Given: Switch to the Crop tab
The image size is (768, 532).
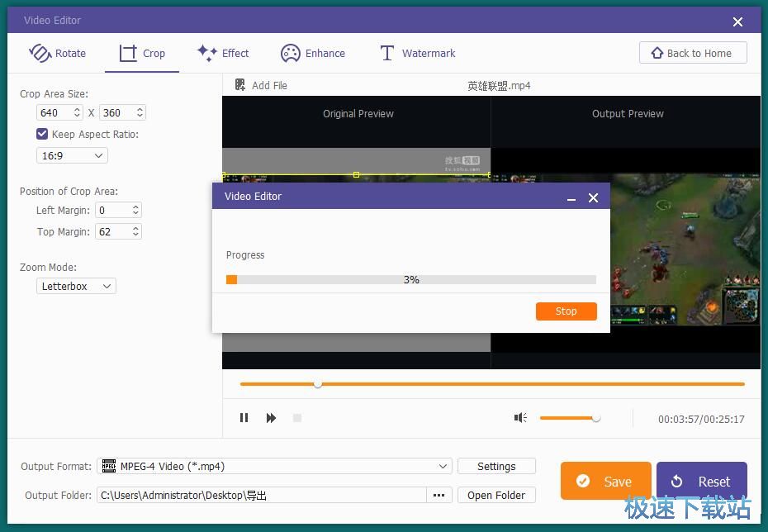Looking at the screenshot, I should coord(142,53).
